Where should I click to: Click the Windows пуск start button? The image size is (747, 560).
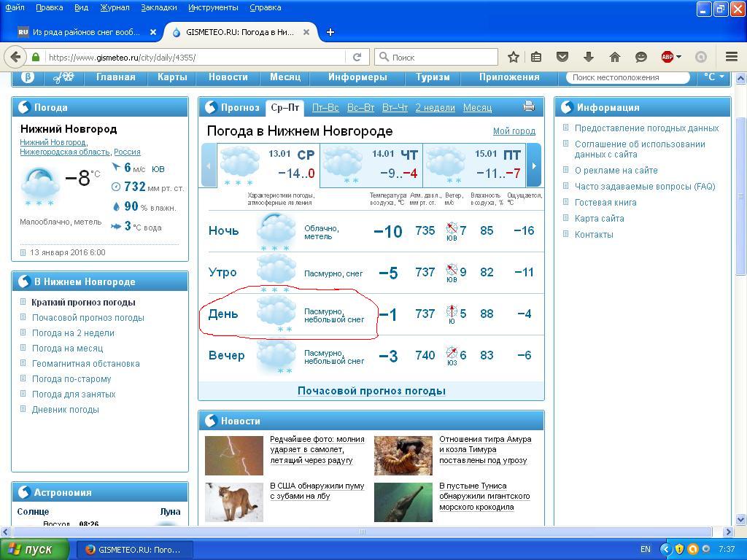34,549
